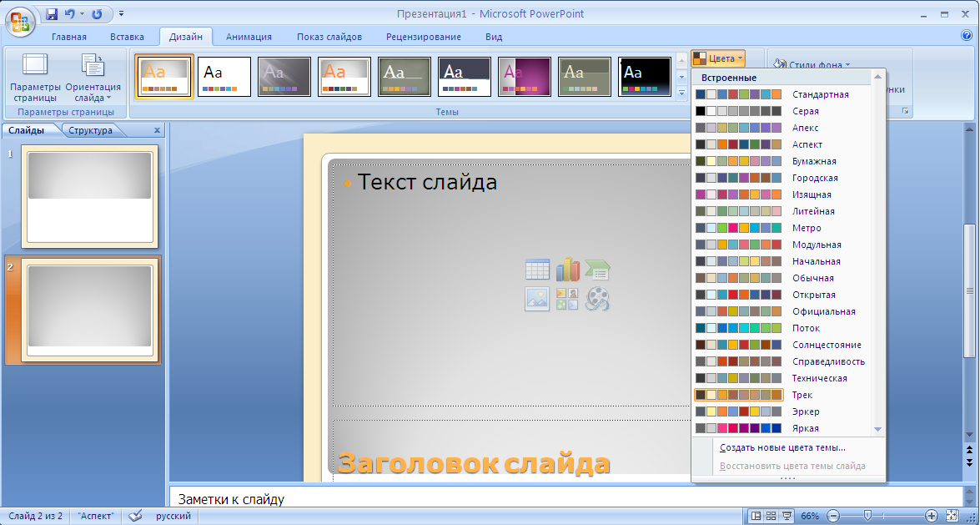The width and height of the screenshot is (980, 525).
Task: Zoom out with the minus button
Action: click(833, 517)
